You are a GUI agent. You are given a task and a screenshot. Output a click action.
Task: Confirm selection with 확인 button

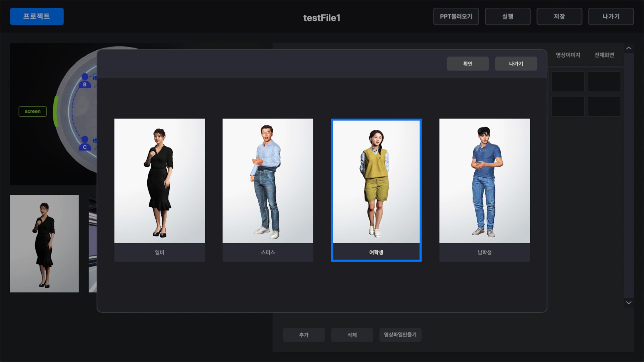tap(468, 64)
